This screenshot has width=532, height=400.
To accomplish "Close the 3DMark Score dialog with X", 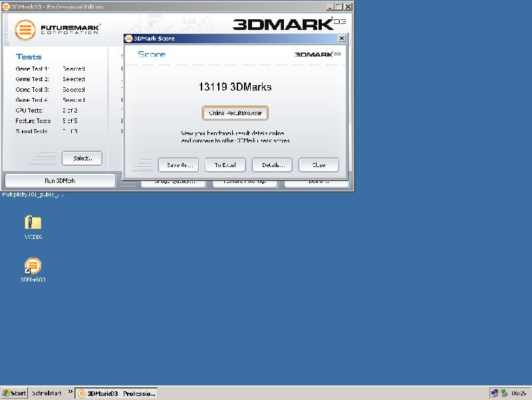I will (x=342, y=39).
